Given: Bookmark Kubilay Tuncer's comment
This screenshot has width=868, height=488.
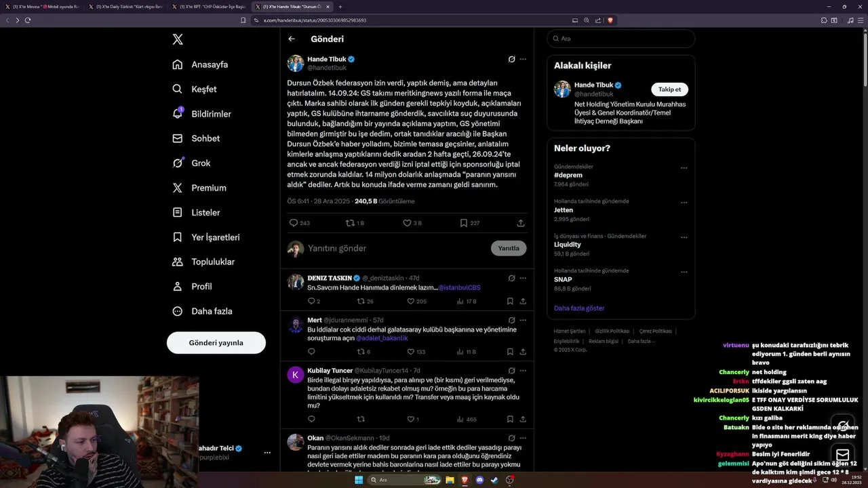Looking at the screenshot, I should [510, 420].
